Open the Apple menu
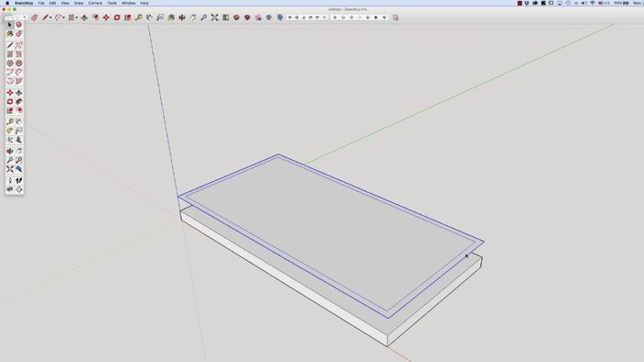This screenshot has width=644, height=362. click(7, 3)
